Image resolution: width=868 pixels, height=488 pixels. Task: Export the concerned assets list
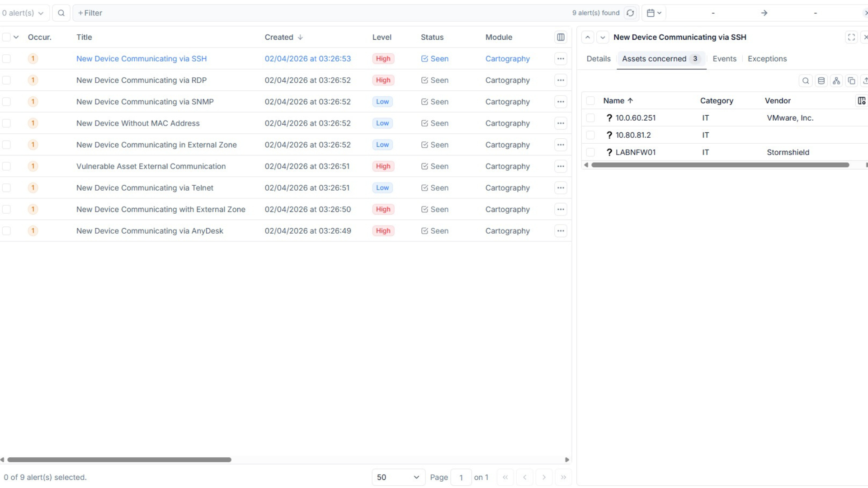865,80
